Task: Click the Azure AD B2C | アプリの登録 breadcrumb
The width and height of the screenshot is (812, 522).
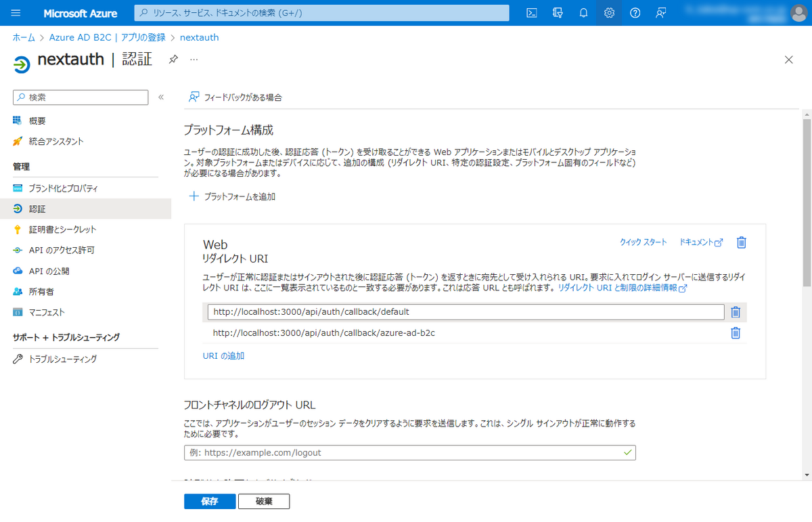Action: click(107, 38)
